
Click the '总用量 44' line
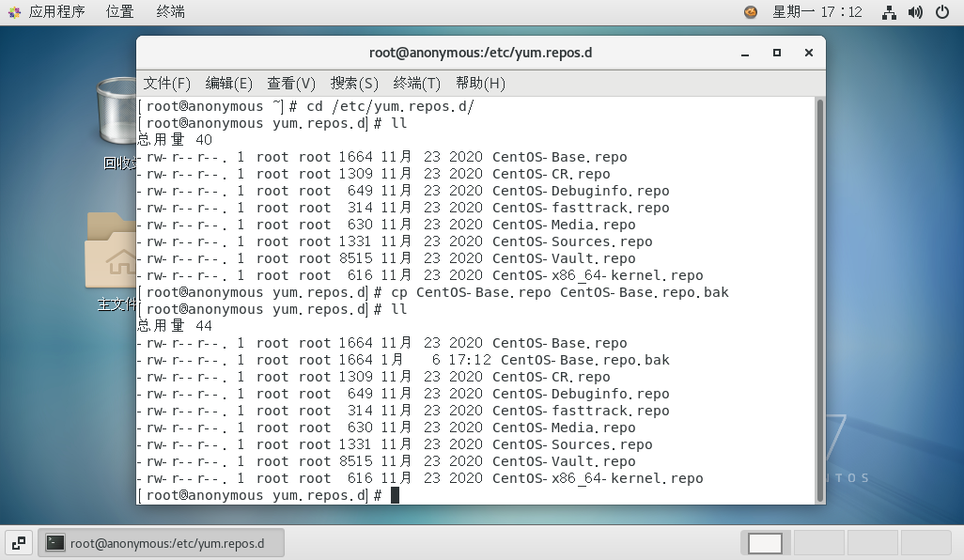point(175,326)
